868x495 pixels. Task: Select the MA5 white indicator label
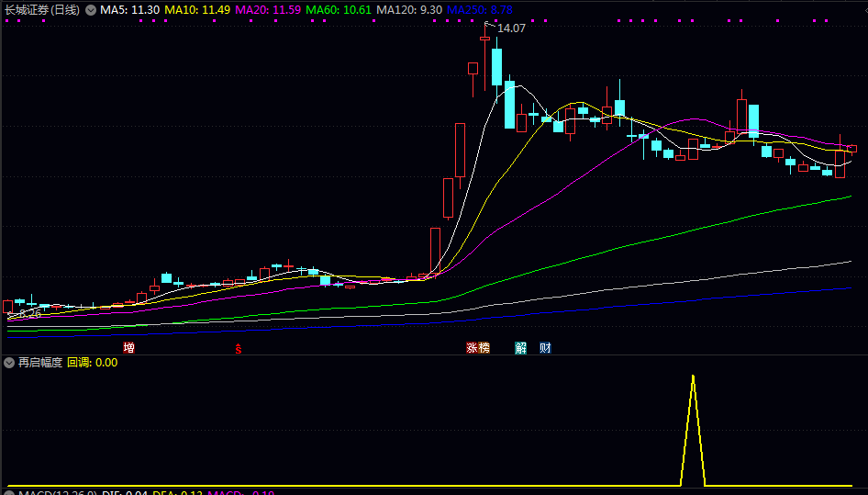click(x=129, y=9)
